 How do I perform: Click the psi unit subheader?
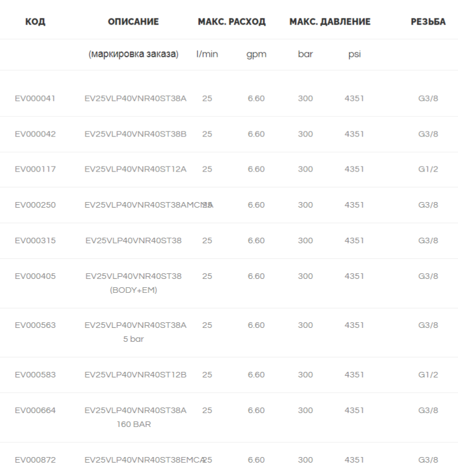coord(354,55)
